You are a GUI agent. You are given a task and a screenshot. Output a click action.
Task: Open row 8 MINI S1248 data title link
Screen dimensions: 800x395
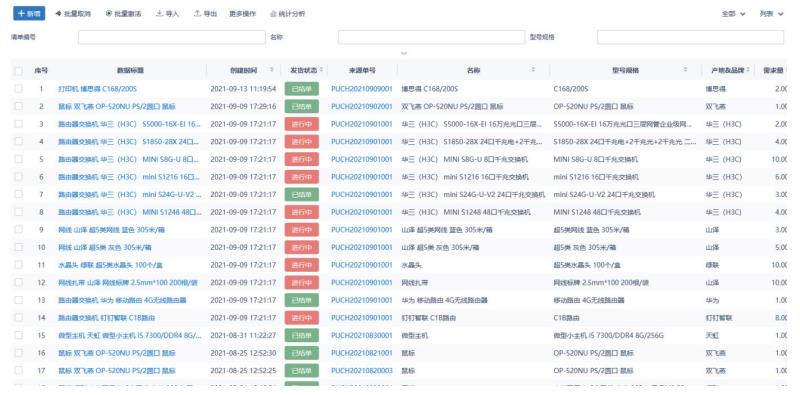point(130,212)
